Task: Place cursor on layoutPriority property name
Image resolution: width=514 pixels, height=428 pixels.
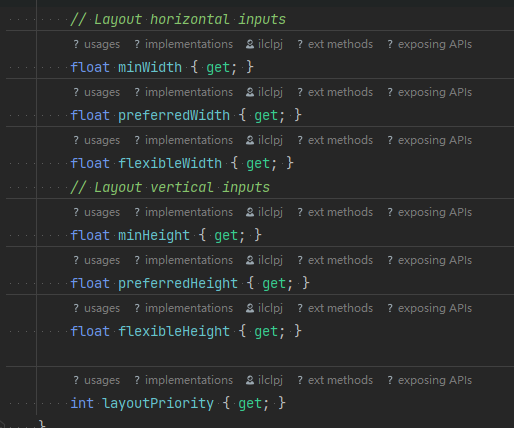Action: (158, 403)
